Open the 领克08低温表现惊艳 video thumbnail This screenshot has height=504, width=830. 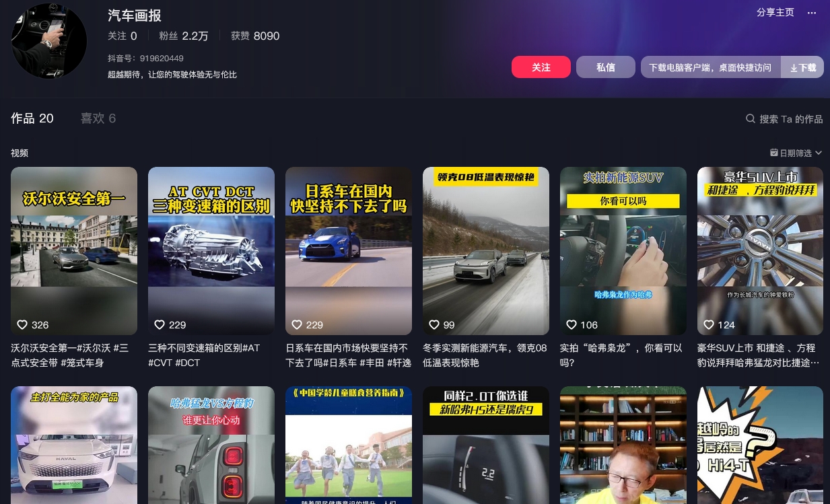pos(486,251)
